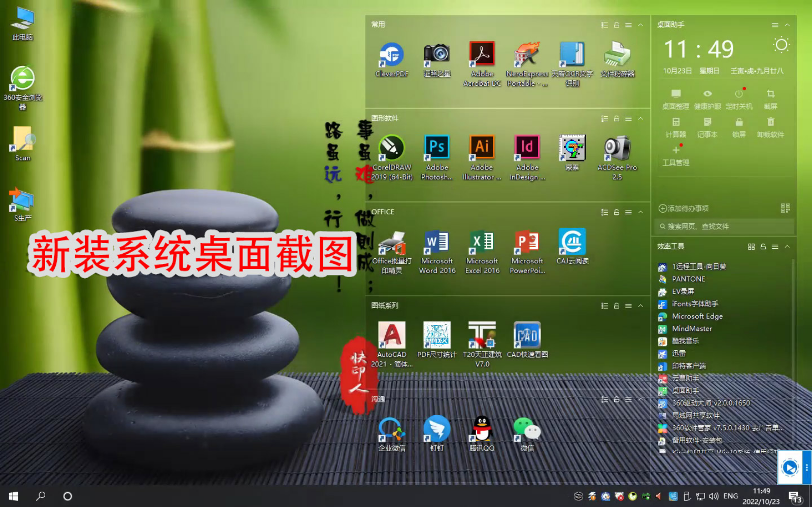Click 添加待办事项 to add a to-do
Image resolution: width=812 pixels, height=507 pixels.
(x=684, y=209)
